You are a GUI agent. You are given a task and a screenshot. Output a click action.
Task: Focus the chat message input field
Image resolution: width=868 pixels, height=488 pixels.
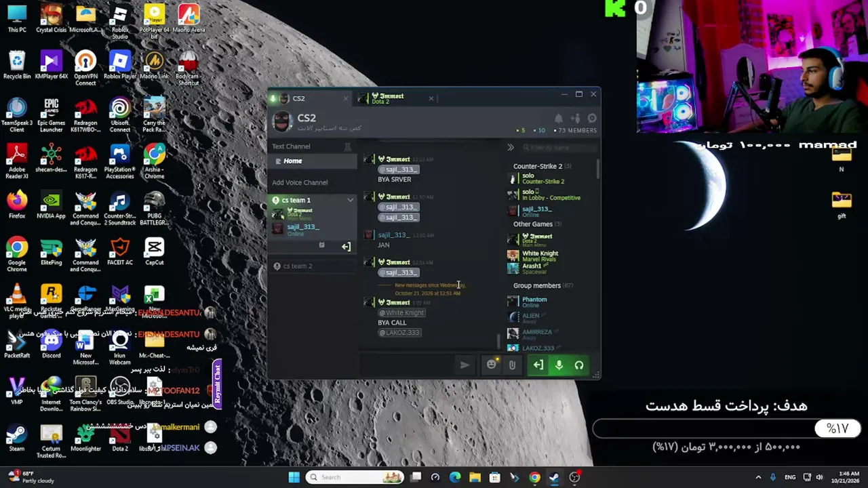pos(407,365)
